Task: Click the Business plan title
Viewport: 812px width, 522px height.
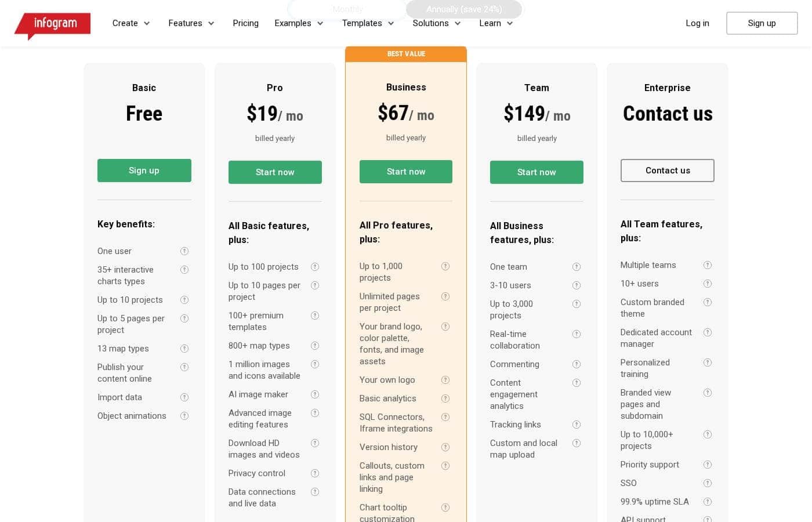Action: [406, 88]
